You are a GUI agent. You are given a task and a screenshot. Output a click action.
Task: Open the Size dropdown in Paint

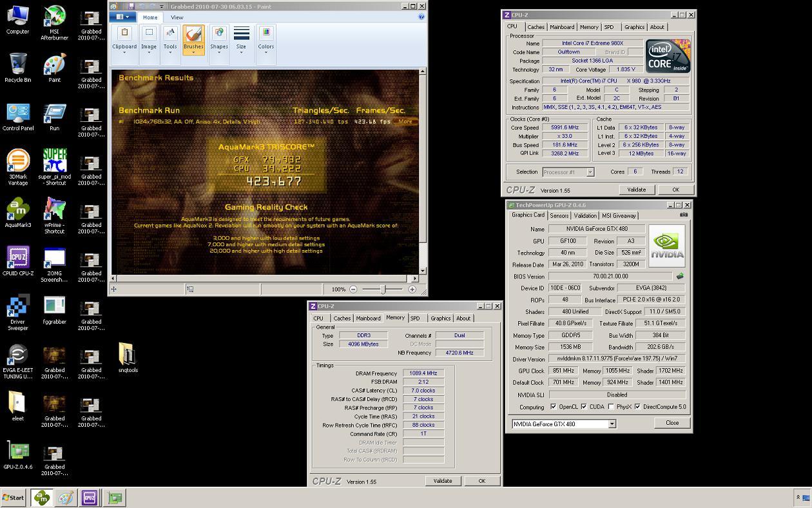pyautogui.click(x=241, y=41)
